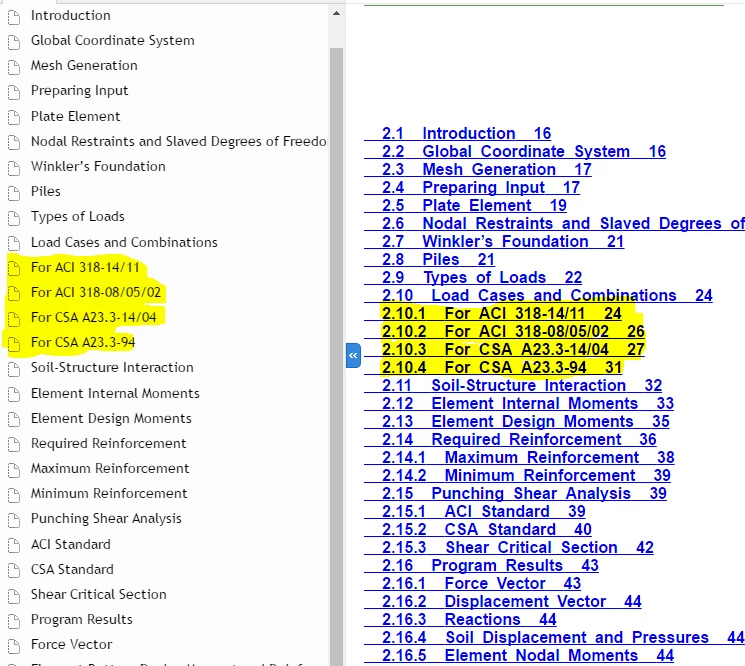Click the bookmarks panel vertical scrollbar thumb
Screen dimensions: 745x666
pyautogui.click(x=336, y=356)
